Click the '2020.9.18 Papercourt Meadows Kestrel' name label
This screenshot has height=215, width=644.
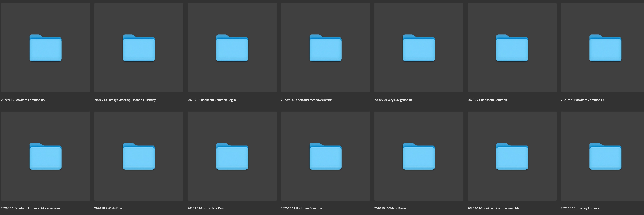click(x=307, y=100)
